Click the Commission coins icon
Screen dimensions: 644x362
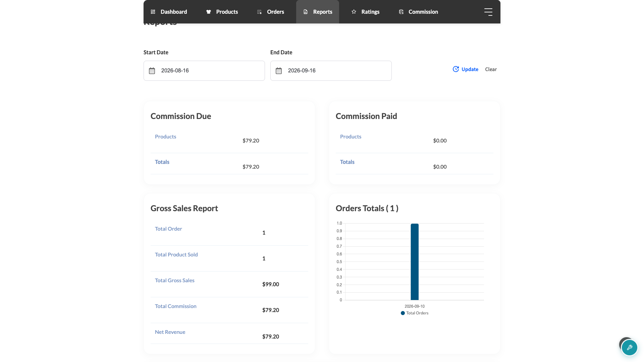pos(401,12)
